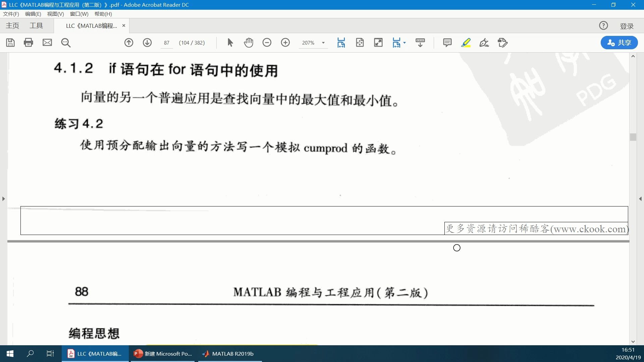Click the page number input field
Image resolution: width=644 pixels, height=362 pixels.
coord(167,43)
